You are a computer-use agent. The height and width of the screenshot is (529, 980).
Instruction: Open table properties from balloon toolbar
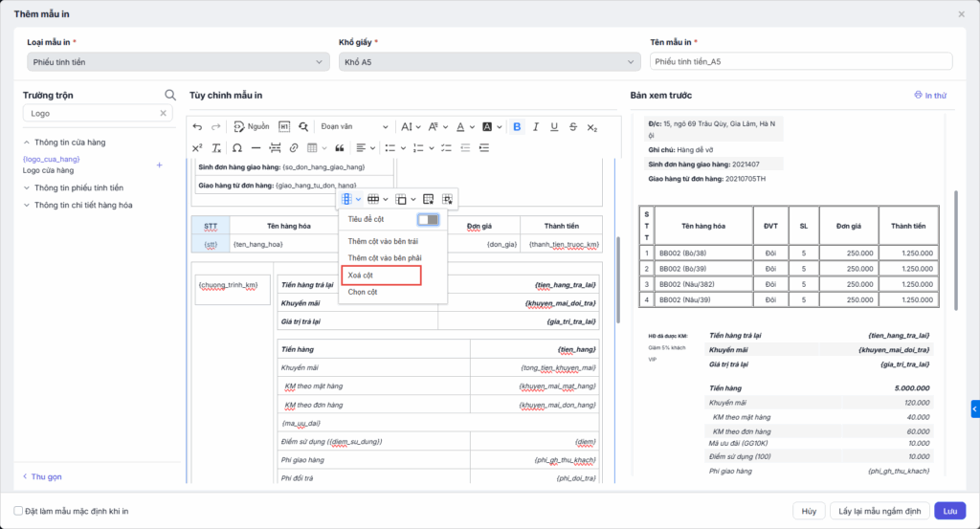[x=428, y=199]
